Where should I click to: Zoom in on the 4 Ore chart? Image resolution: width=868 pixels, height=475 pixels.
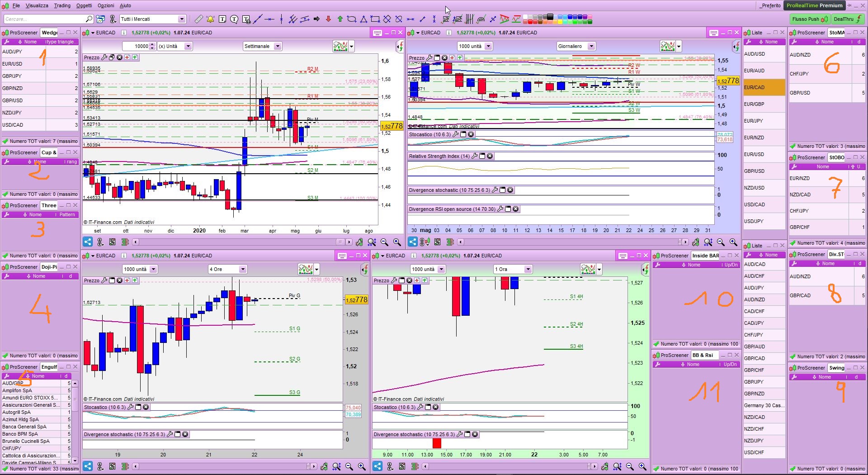click(362, 466)
